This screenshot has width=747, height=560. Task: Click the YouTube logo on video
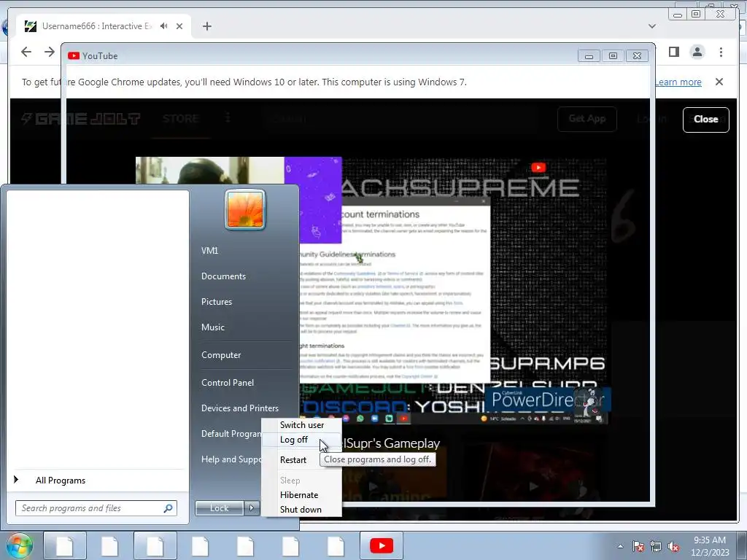[538, 167]
